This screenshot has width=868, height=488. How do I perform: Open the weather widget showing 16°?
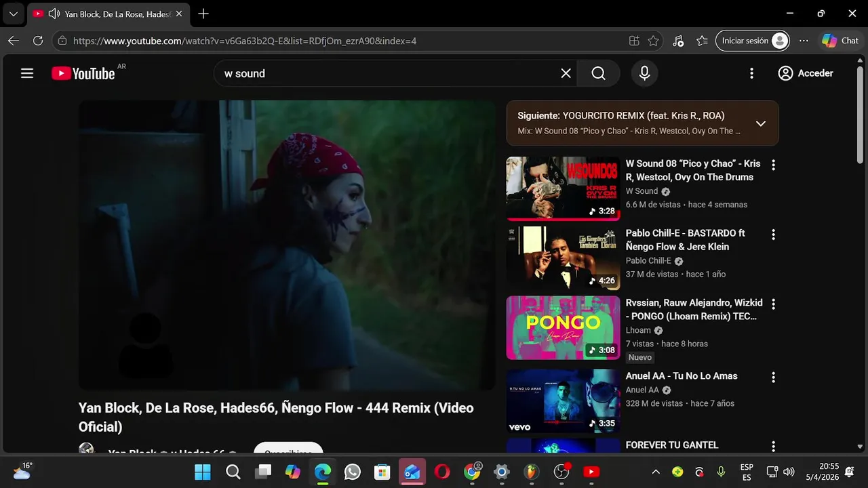point(22,470)
